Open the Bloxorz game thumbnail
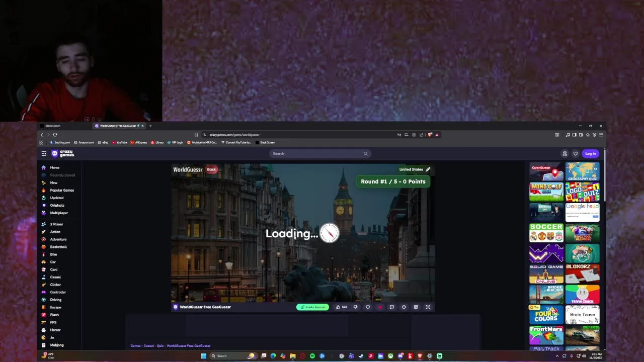Viewport: 644px width, 362px height. click(x=583, y=274)
